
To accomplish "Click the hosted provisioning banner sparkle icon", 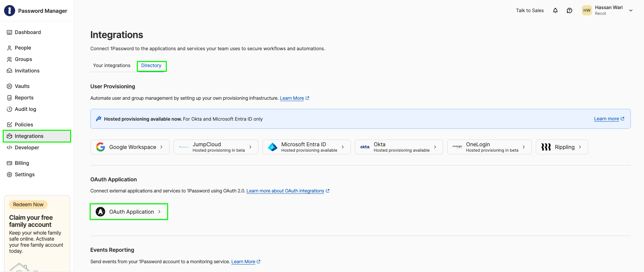I will pos(99,119).
